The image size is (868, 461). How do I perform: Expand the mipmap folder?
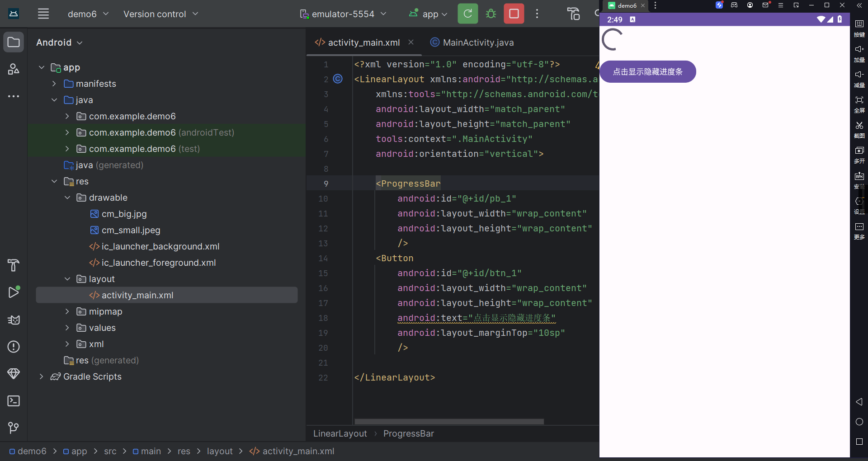(67, 311)
